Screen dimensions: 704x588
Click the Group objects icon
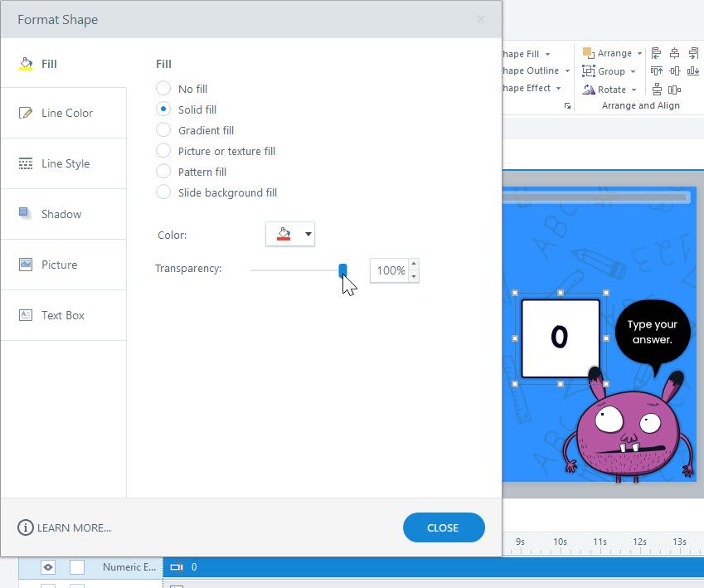588,71
